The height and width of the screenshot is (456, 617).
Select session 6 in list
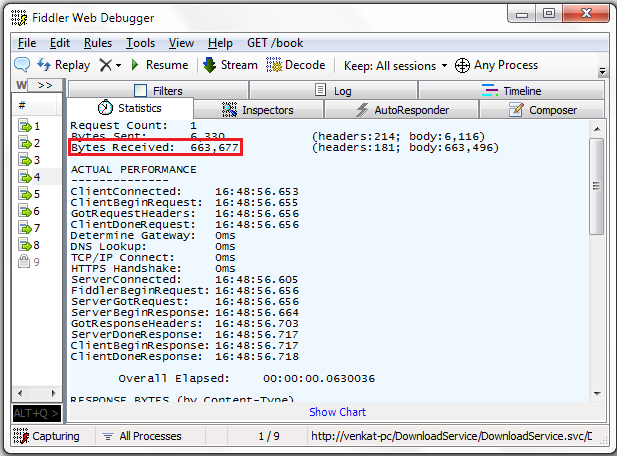[36, 211]
